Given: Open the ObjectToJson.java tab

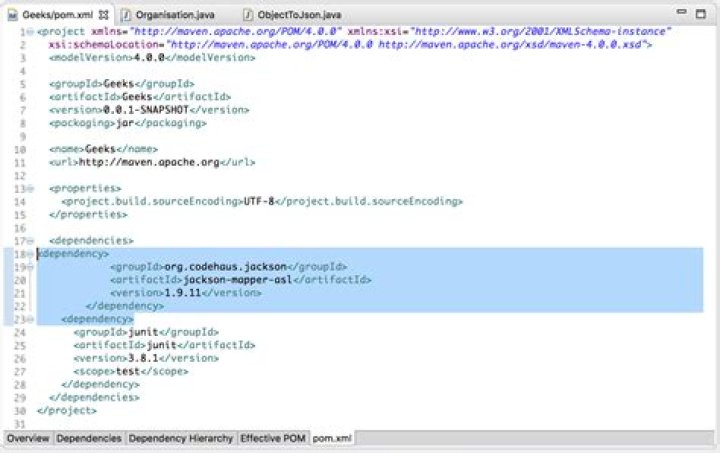Looking at the screenshot, I should (299, 15).
